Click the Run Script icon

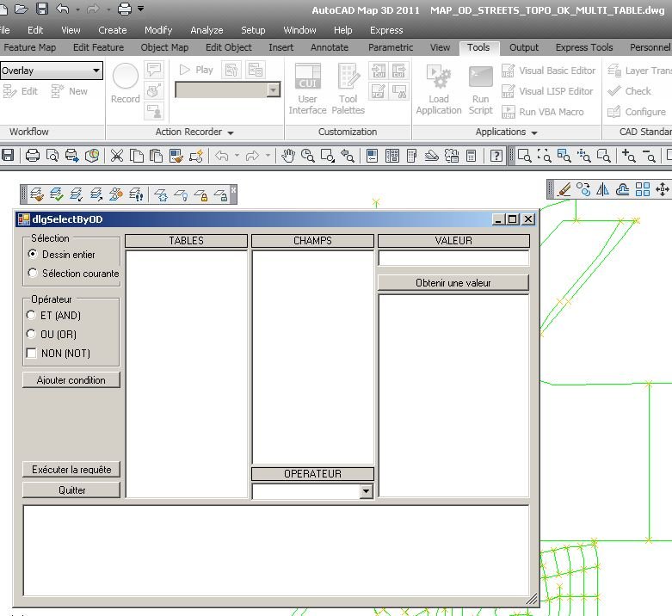[480, 77]
